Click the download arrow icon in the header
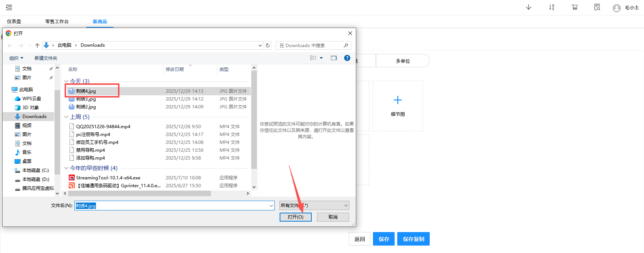This screenshot has height=253, width=644. pos(529,7)
